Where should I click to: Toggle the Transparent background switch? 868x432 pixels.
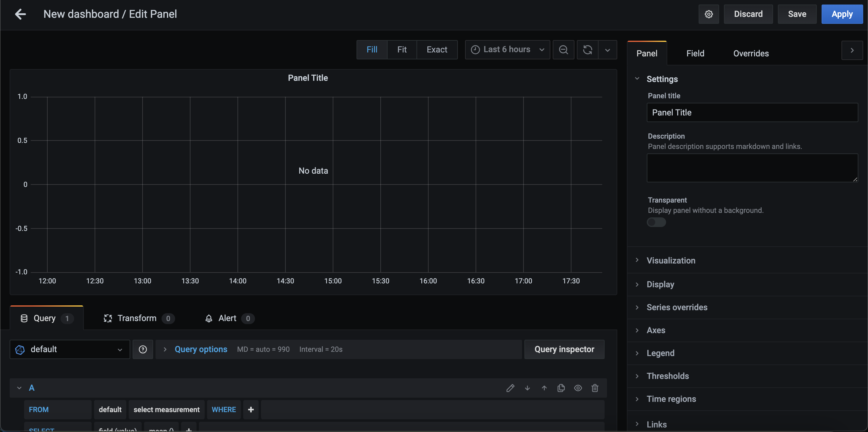tap(656, 222)
